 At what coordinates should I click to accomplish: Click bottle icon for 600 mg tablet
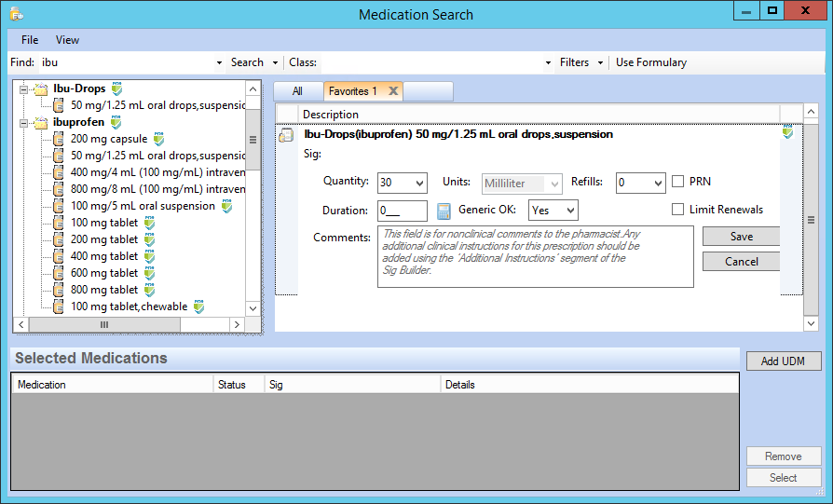[59, 274]
